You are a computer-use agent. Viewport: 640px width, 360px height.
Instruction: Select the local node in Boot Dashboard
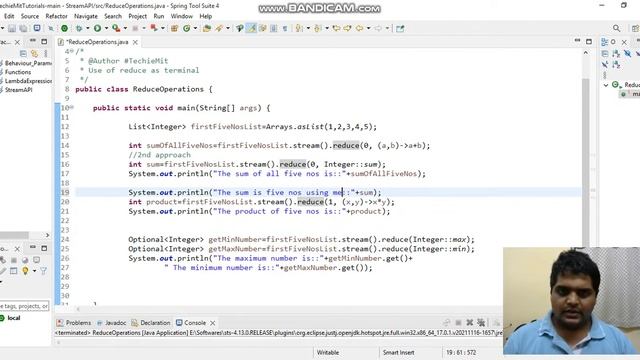pos(10,318)
